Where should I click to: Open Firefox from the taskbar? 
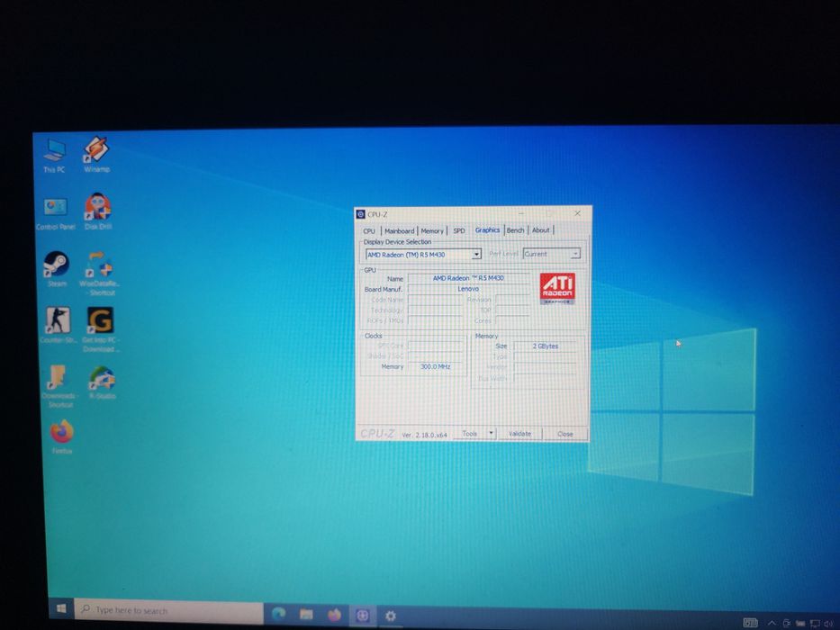click(x=334, y=615)
